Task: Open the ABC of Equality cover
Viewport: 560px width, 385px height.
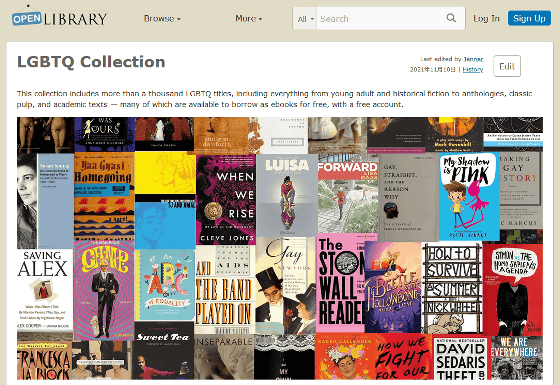Action: click(165, 285)
